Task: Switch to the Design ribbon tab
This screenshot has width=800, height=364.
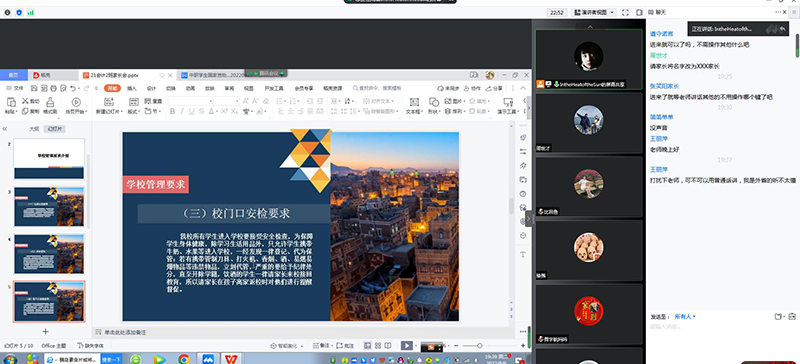Action: [x=152, y=88]
